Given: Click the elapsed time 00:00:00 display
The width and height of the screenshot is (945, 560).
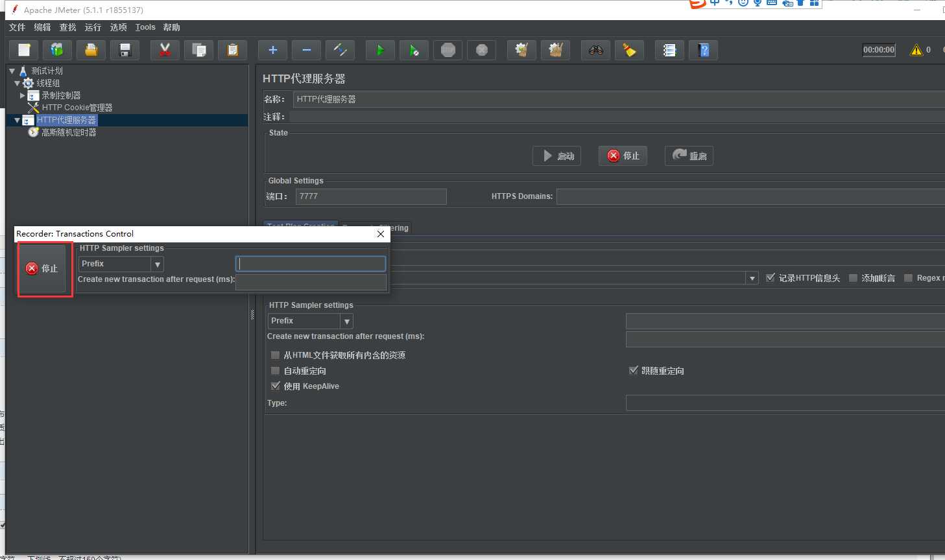Looking at the screenshot, I should pos(879,50).
